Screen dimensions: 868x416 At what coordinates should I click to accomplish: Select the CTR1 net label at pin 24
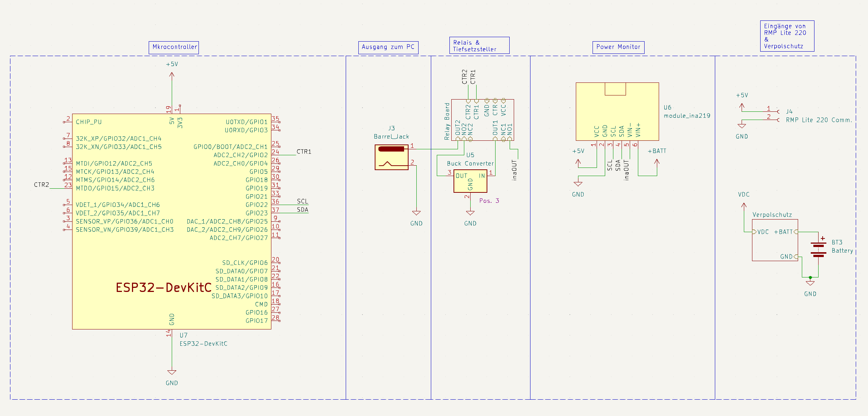(304, 152)
